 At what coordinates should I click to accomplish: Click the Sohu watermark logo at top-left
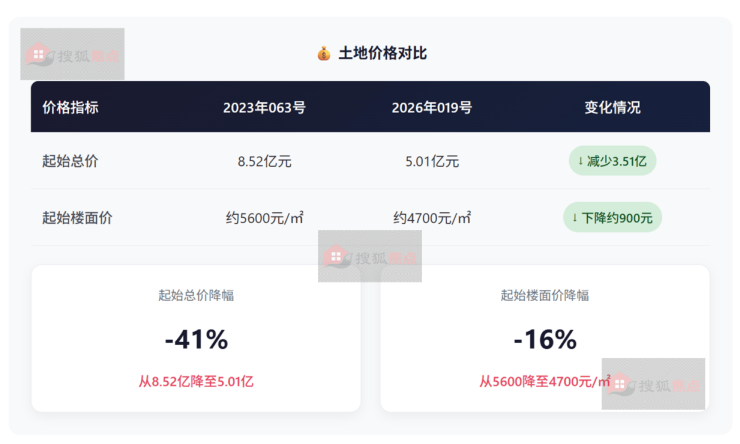(73, 54)
